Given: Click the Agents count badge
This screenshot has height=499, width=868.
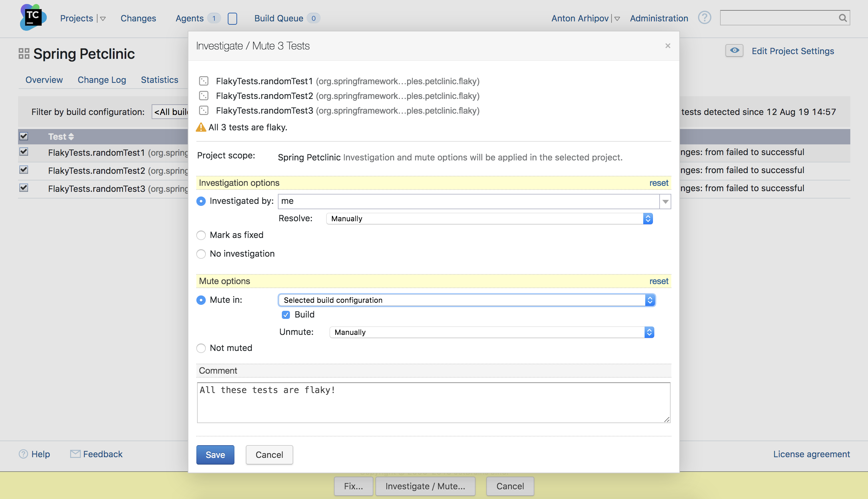Looking at the screenshot, I should 214,18.
